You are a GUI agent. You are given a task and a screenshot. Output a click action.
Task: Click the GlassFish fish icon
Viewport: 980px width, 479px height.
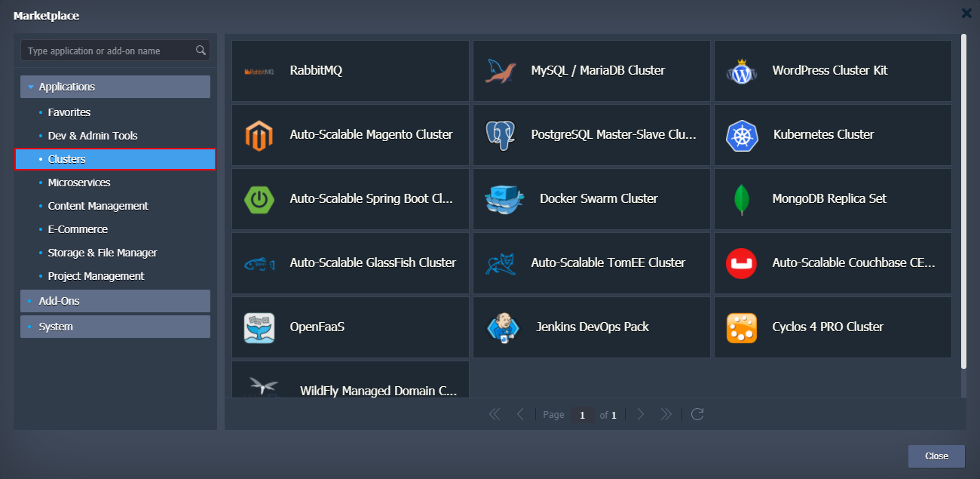click(x=259, y=264)
